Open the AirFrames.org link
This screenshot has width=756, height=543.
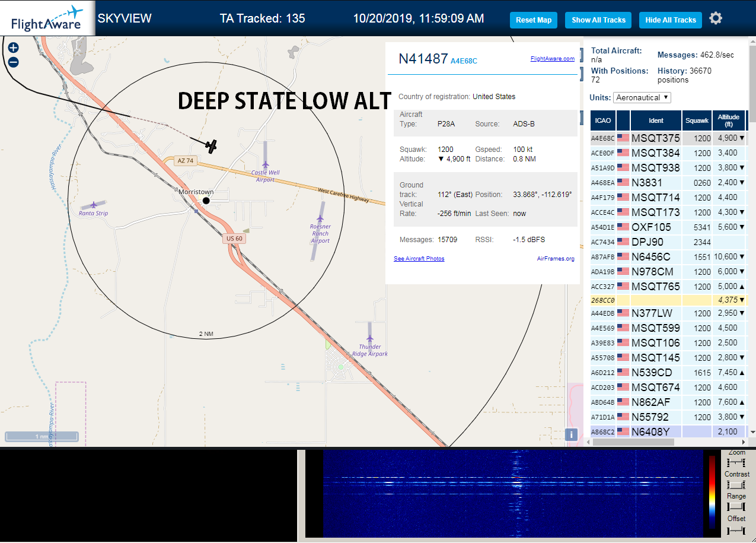(x=556, y=259)
